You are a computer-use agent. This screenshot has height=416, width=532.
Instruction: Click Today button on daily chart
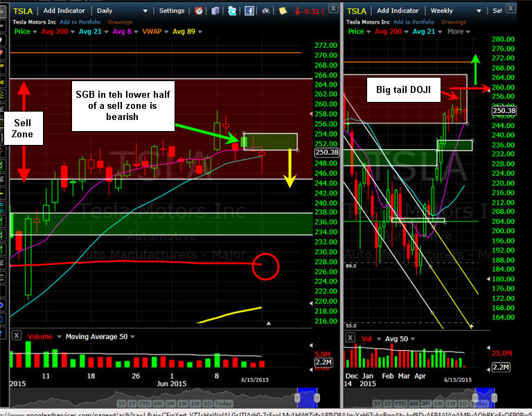(x=224, y=404)
